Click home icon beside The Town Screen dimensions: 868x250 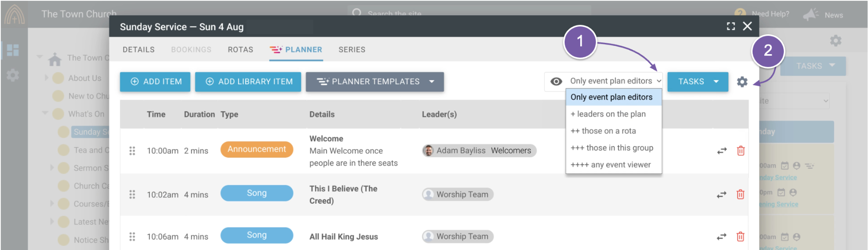click(55, 58)
